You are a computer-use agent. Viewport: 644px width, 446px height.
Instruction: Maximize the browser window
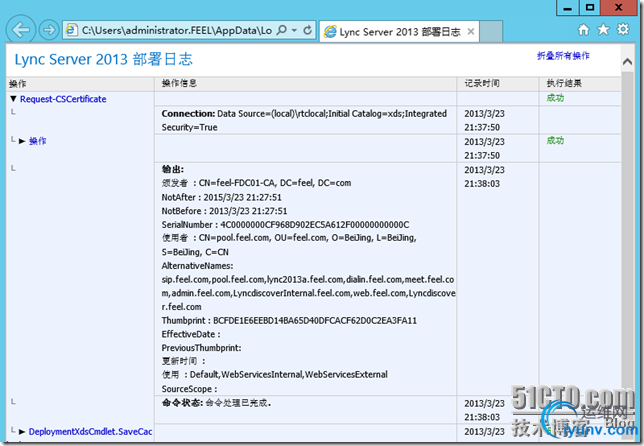pyautogui.click(x=590, y=8)
